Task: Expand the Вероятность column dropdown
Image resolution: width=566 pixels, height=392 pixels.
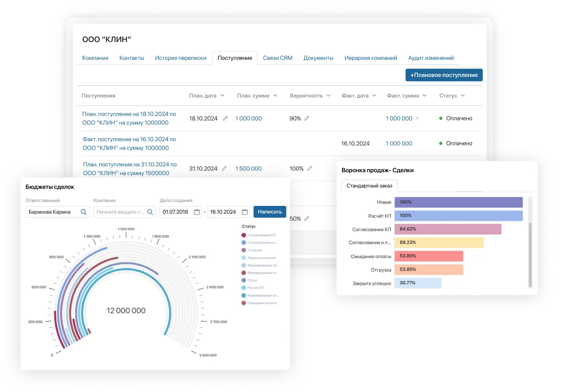Action: 328,96
